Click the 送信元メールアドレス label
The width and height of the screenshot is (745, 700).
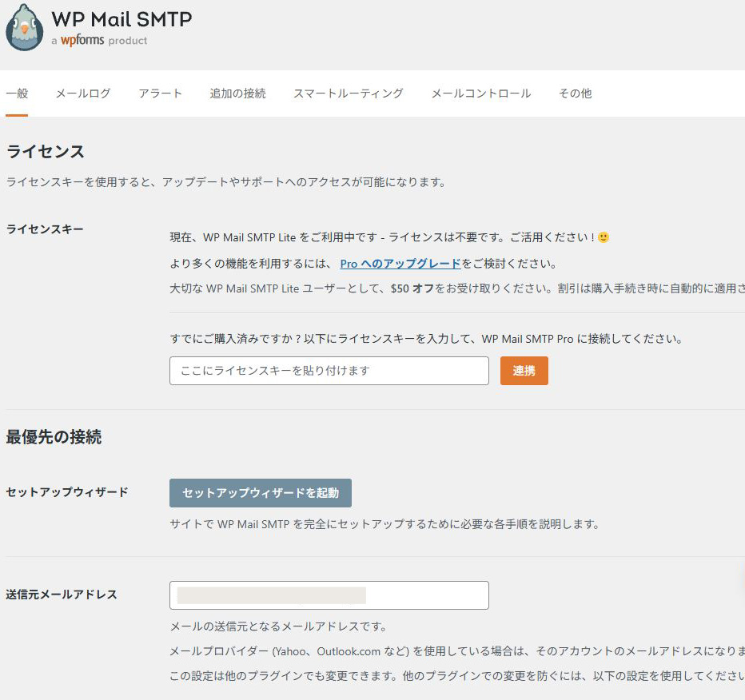[x=62, y=595]
